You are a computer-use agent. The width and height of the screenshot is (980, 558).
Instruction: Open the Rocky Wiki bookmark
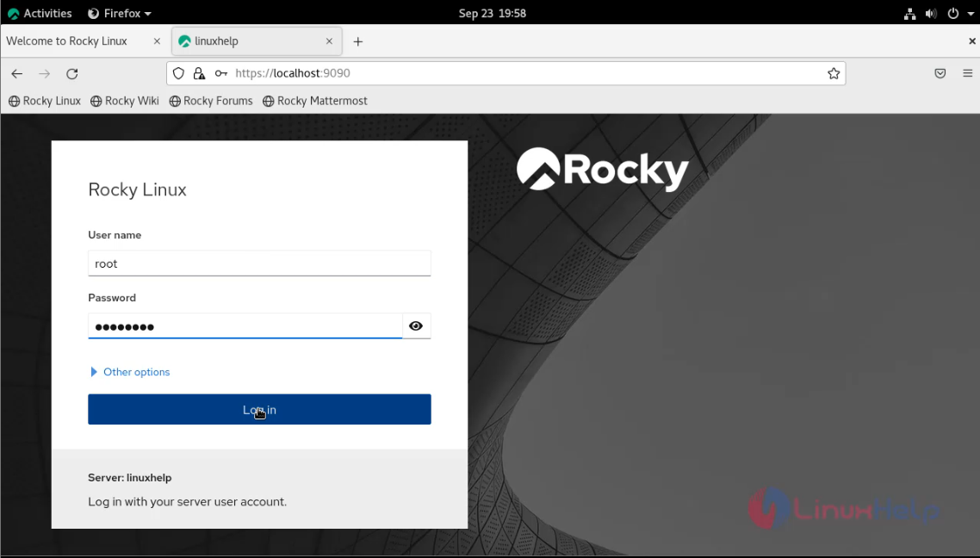[124, 101]
